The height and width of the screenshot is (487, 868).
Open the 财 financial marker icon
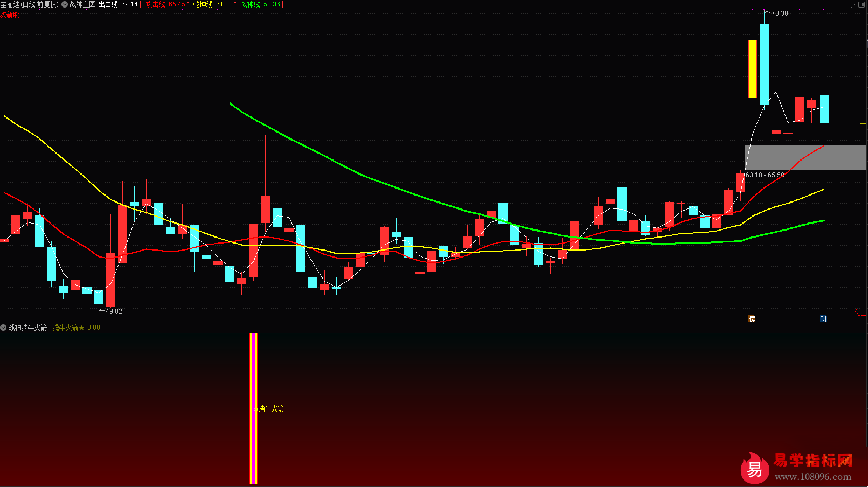pos(823,318)
